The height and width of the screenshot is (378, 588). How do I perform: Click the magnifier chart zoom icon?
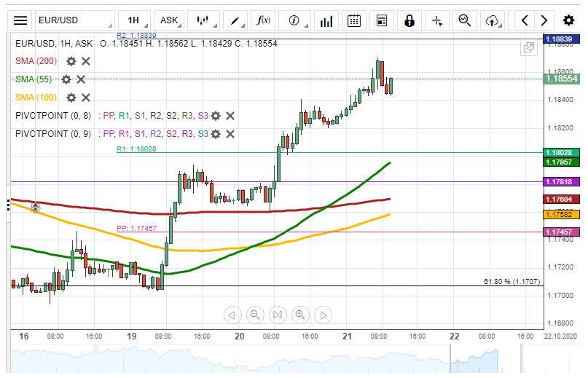click(x=465, y=20)
